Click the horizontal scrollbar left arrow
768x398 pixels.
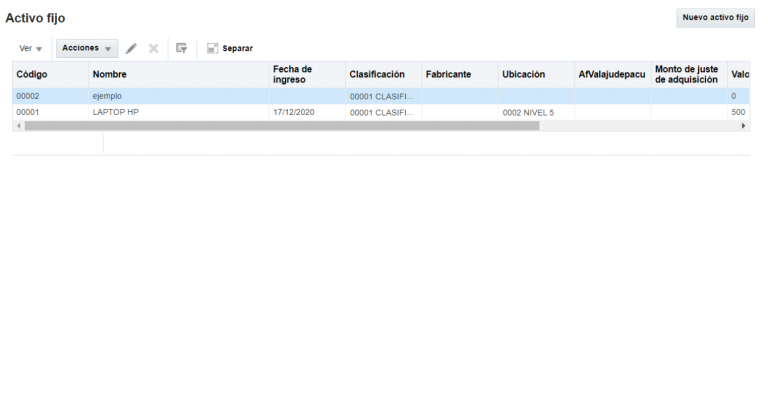pos(19,126)
